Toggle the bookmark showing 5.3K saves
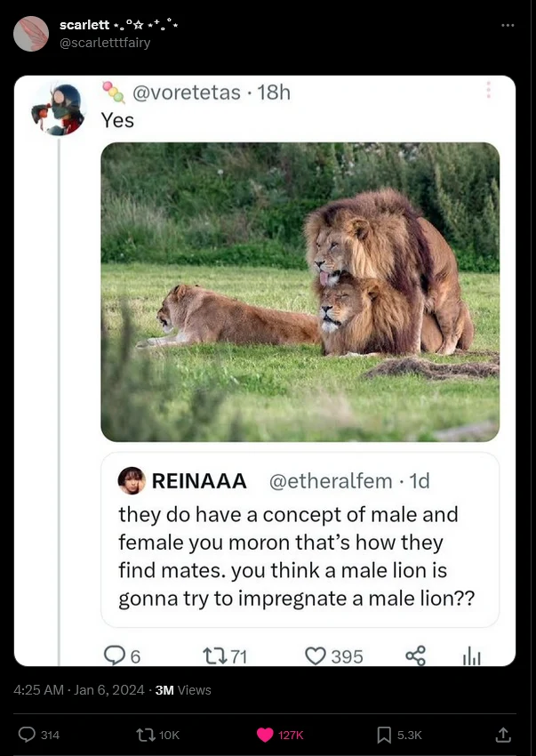Image resolution: width=536 pixels, height=756 pixels. pyautogui.click(x=382, y=735)
